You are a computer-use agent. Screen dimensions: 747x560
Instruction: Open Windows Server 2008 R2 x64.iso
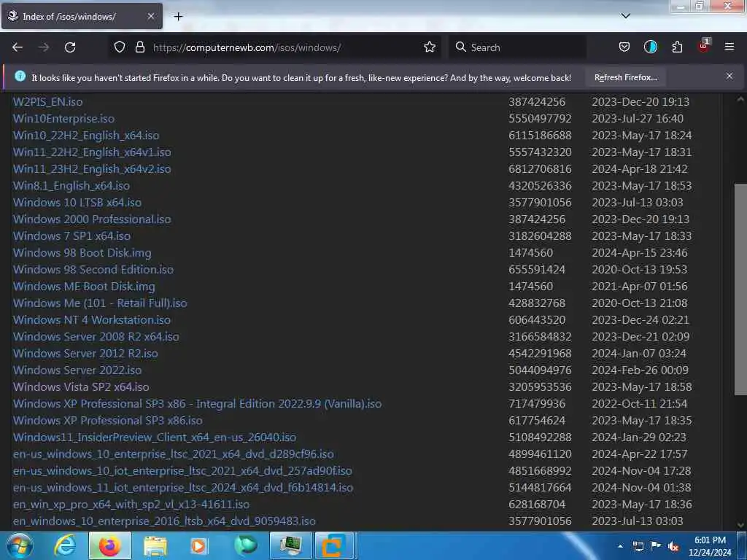click(x=96, y=337)
